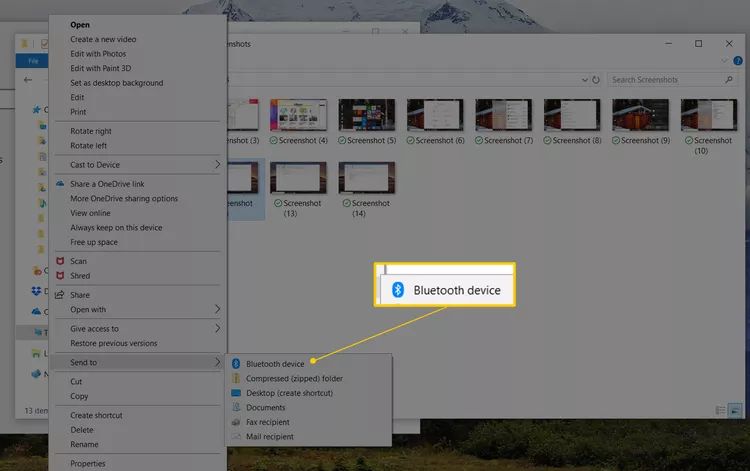The height and width of the screenshot is (471, 750).
Task: Open the address bar history dropdown
Action: (582, 80)
